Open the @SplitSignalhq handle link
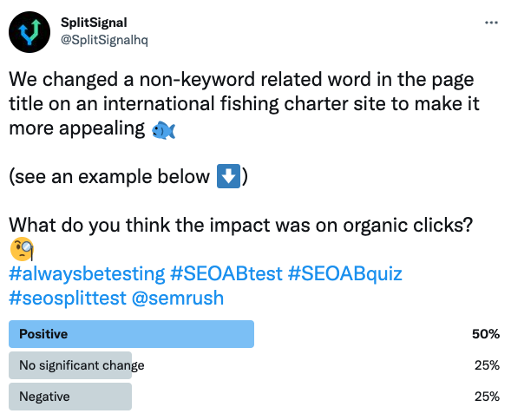This screenshot has width=511, height=420. 104,40
